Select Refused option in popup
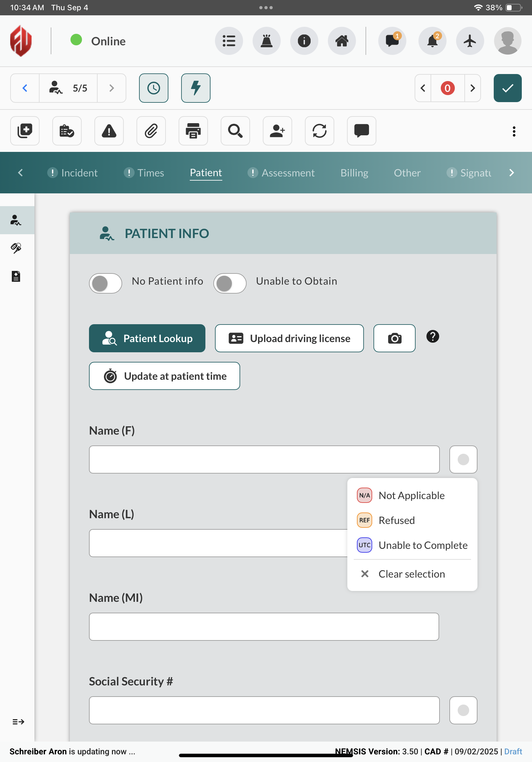The image size is (532, 762). point(396,520)
